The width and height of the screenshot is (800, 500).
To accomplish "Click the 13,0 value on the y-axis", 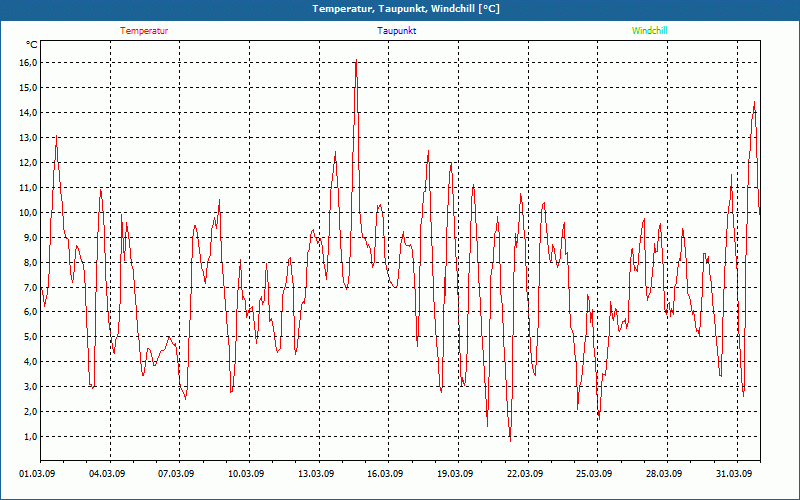I will [29, 137].
